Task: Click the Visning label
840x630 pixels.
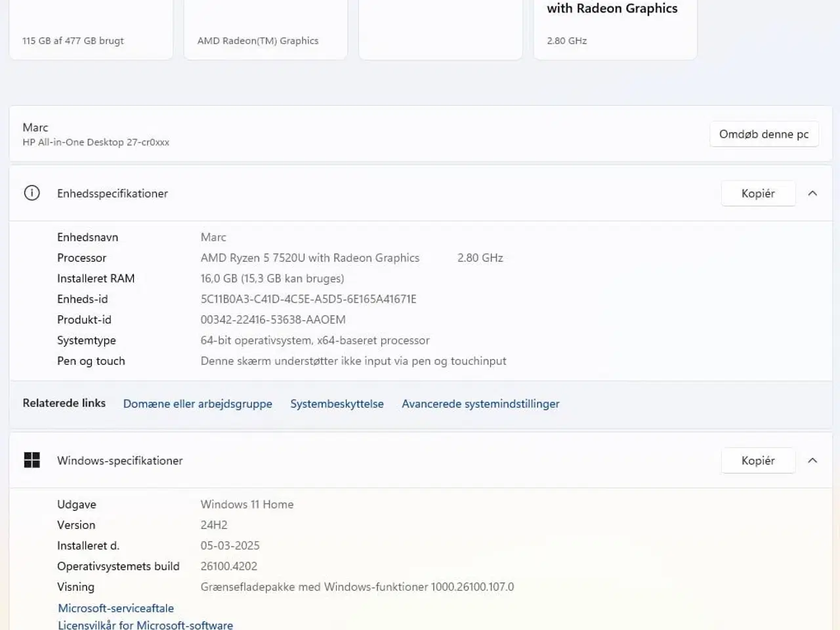Action: coord(75,587)
